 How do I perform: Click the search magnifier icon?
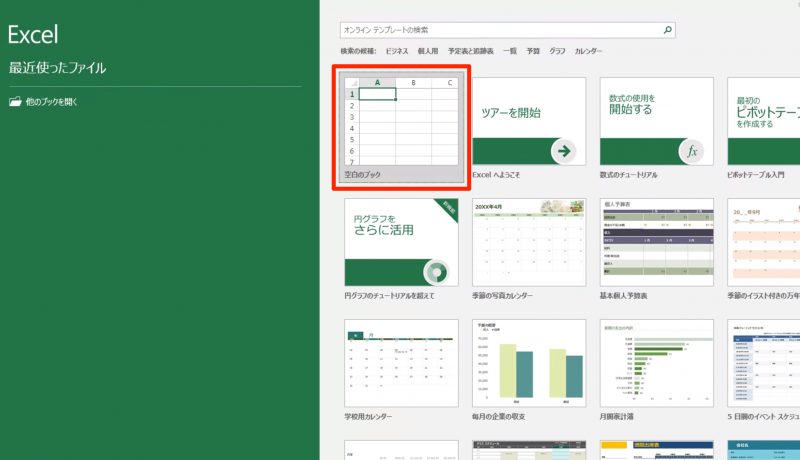coord(667,30)
